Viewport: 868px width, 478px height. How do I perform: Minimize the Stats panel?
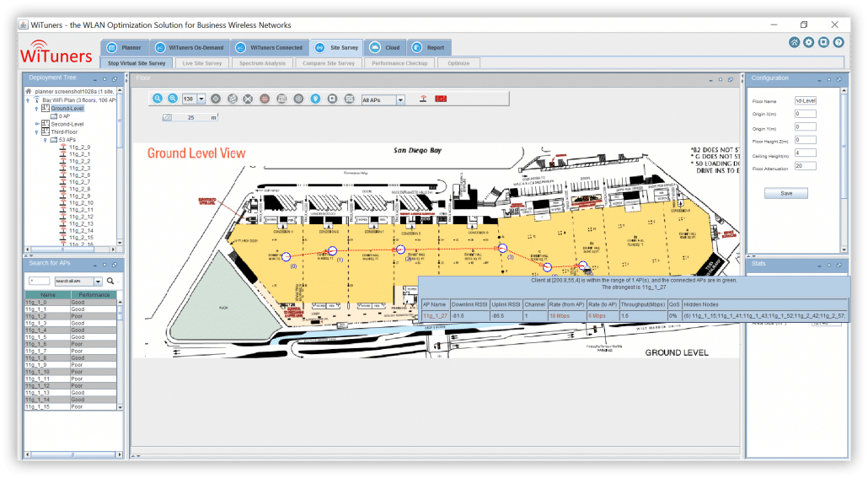(x=820, y=266)
